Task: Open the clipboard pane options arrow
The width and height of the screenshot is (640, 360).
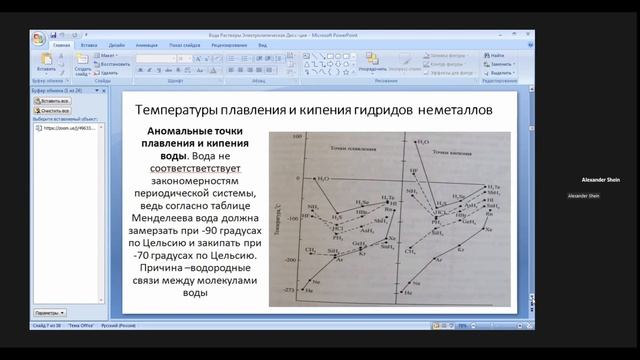Action: coord(97,91)
